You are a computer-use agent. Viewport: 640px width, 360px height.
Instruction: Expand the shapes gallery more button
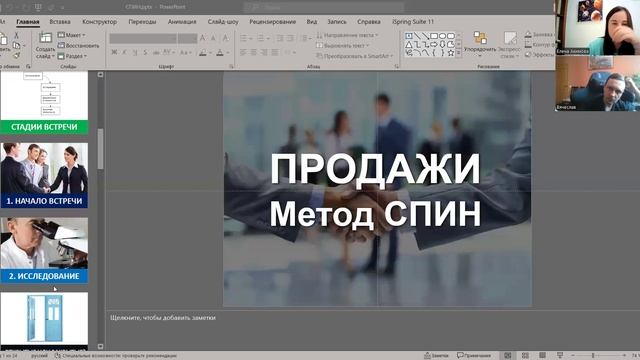point(459,53)
